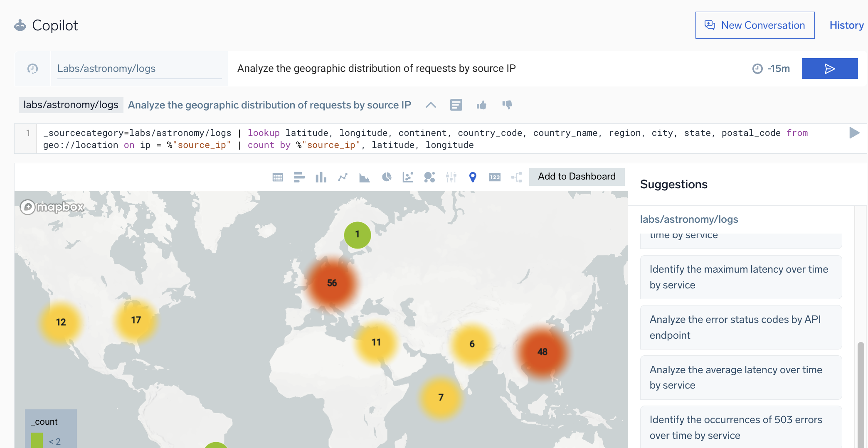This screenshot has height=448, width=868.
Task: Run the query with the play arrow
Action: click(854, 133)
